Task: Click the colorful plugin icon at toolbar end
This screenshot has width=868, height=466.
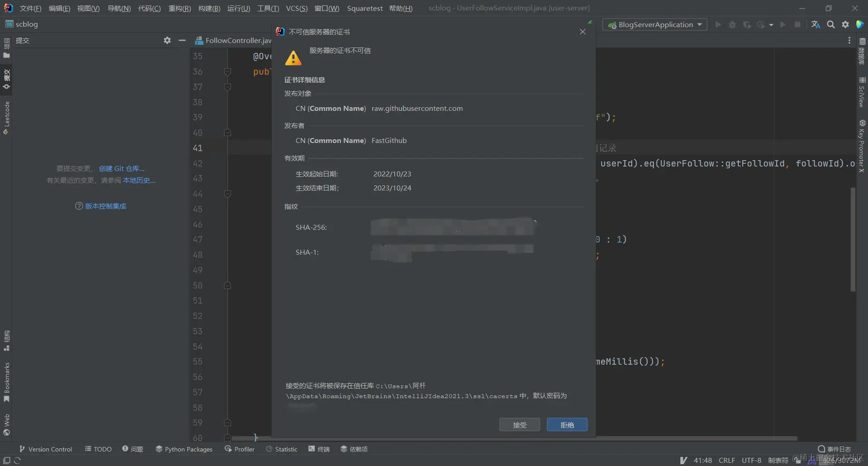Action: pyautogui.click(x=860, y=24)
